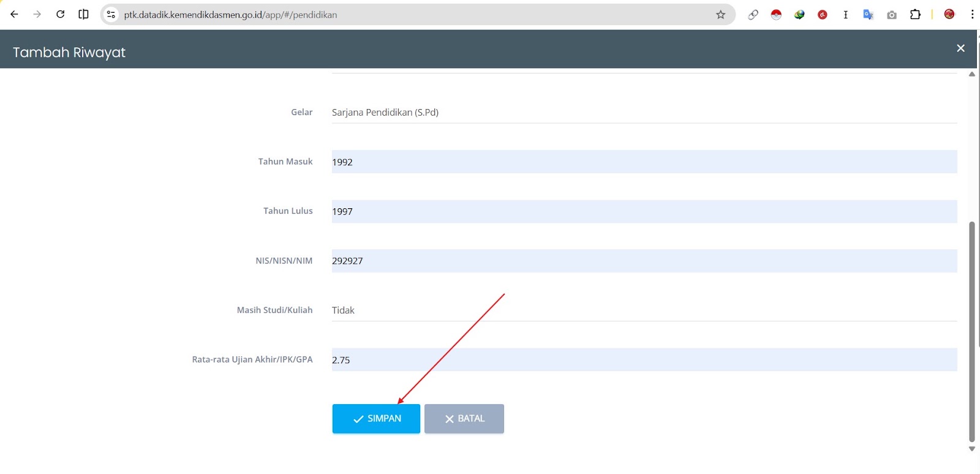Click the camera screenshot extension
The width and height of the screenshot is (980, 474).
(892, 15)
